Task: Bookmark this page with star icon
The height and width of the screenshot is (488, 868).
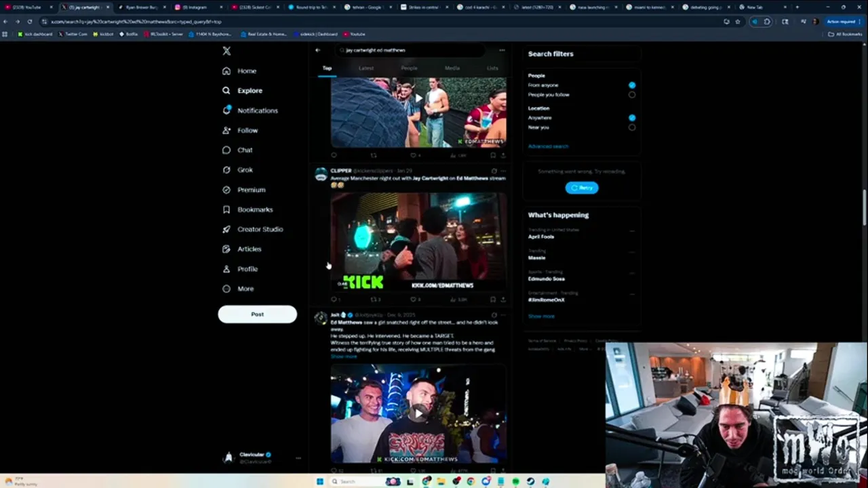Action: [x=738, y=22]
